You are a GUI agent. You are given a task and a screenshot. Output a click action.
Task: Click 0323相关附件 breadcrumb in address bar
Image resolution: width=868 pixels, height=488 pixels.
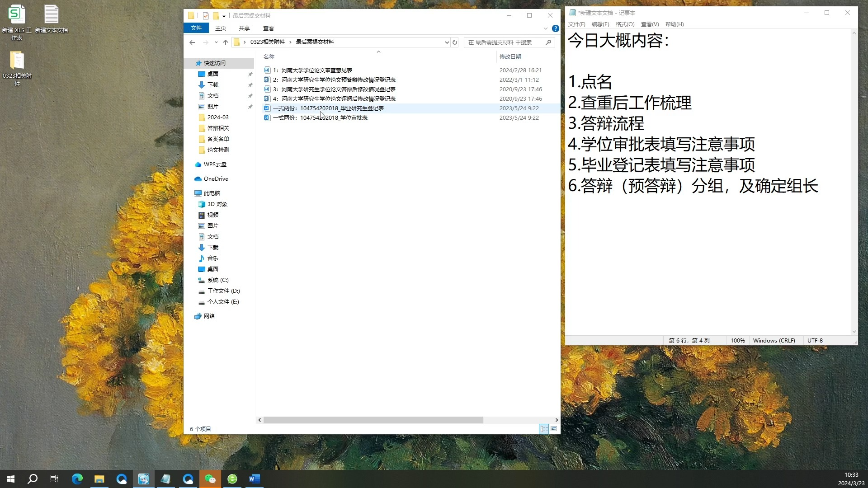[x=268, y=42]
